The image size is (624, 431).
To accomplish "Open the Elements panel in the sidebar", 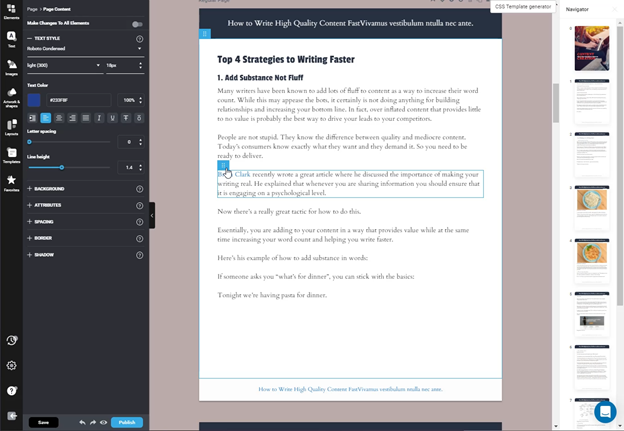I will point(11,12).
